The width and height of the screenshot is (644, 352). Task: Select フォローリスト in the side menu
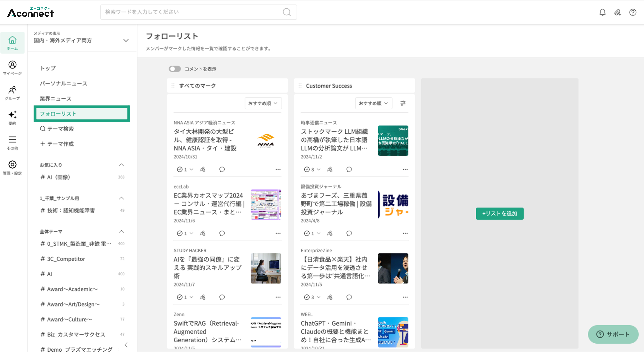82,114
